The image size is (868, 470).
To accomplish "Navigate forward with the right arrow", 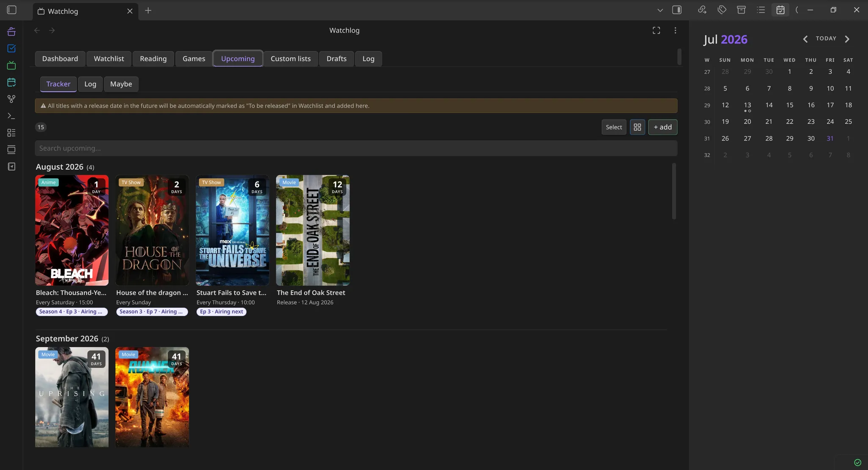I will click(52, 31).
